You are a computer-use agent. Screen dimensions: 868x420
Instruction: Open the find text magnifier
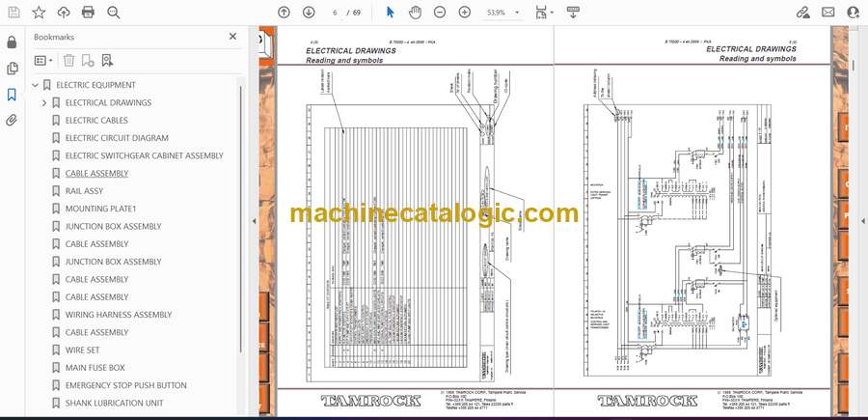(x=114, y=13)
